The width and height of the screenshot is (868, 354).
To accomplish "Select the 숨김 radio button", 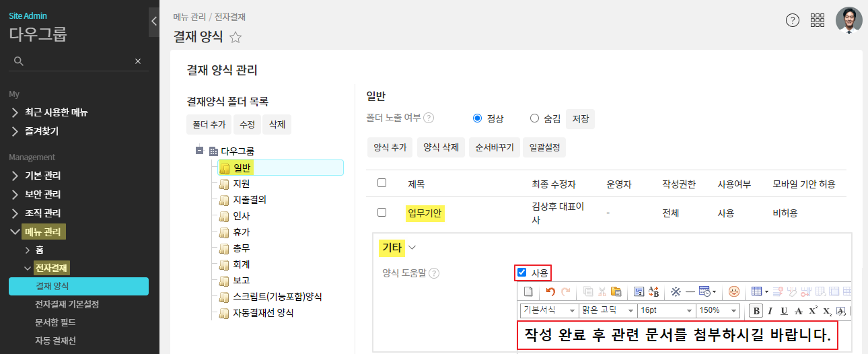I will (535, 118).
